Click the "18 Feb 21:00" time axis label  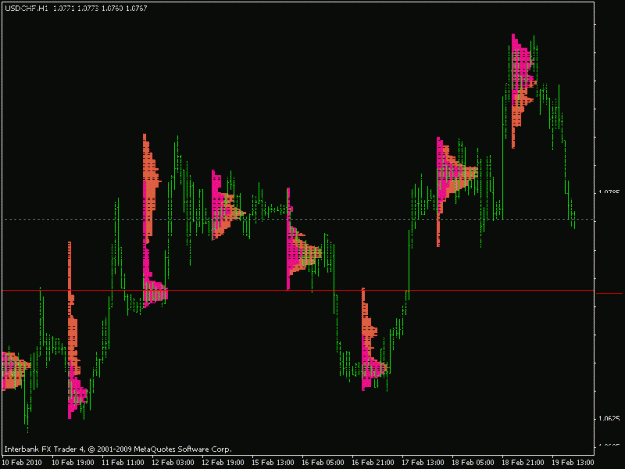tap(523, 462)
